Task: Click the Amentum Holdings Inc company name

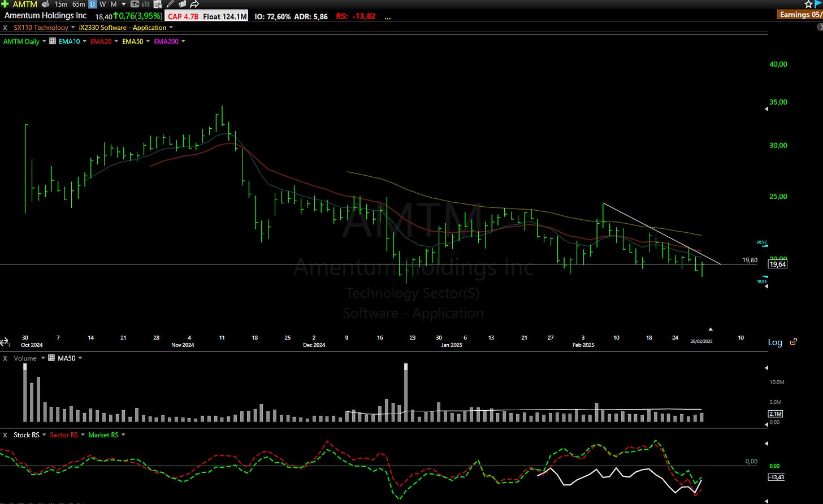Action: (x=45, y=16)
